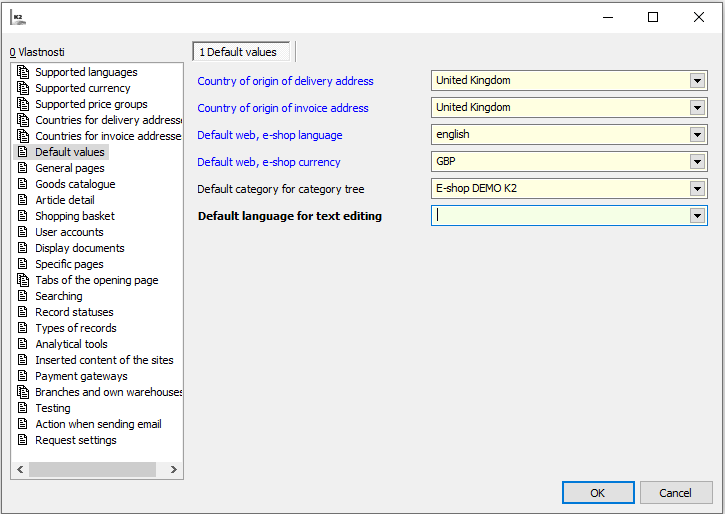725x514 pixels.
Task: Expand Country of origin of delivery address dropdown
Action: point(698,81)
